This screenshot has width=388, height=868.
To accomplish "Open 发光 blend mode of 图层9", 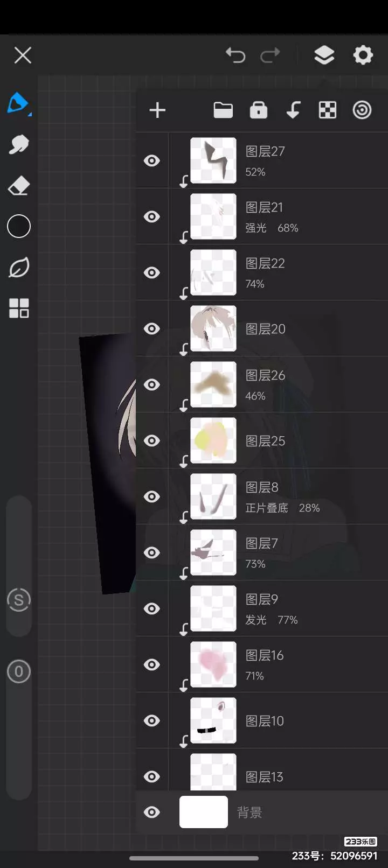I will click(256, 620).
